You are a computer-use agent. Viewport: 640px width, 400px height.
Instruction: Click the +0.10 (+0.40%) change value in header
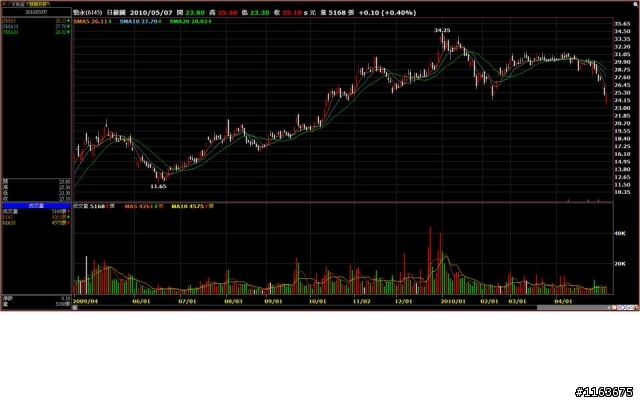click(x=387, y=13)
